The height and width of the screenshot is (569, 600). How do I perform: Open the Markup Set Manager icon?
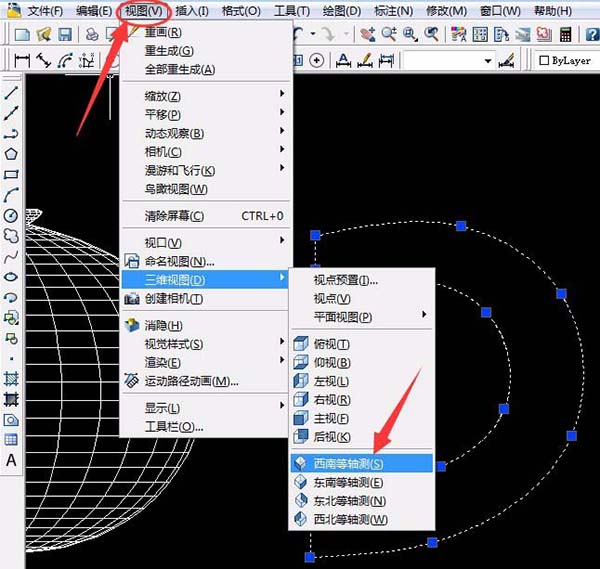point(544,35)
